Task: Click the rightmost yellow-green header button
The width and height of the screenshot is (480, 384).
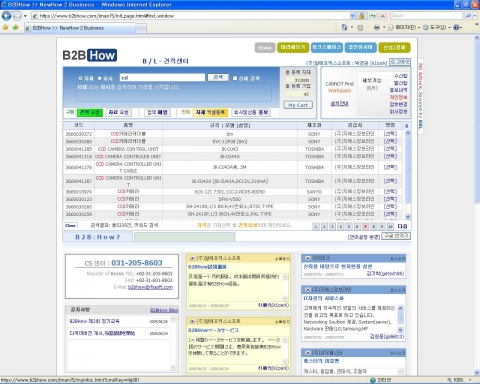Action: point(394,48)
